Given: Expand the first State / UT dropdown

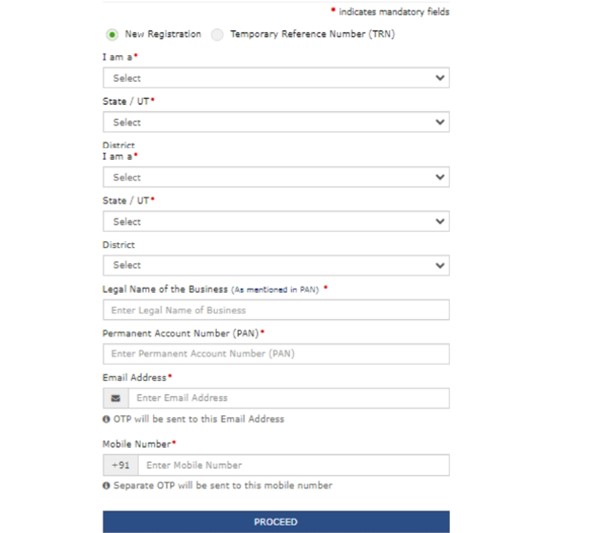Looking at the screenshot, I should [275, 122].
